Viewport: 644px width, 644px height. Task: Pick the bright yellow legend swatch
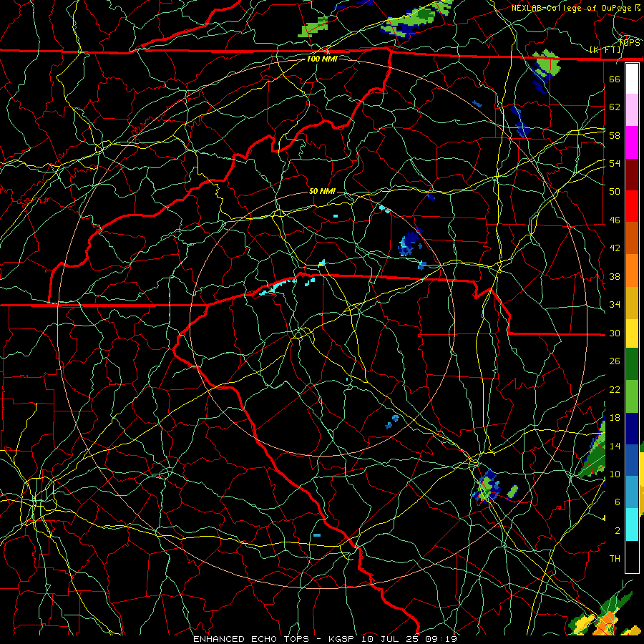632,333
